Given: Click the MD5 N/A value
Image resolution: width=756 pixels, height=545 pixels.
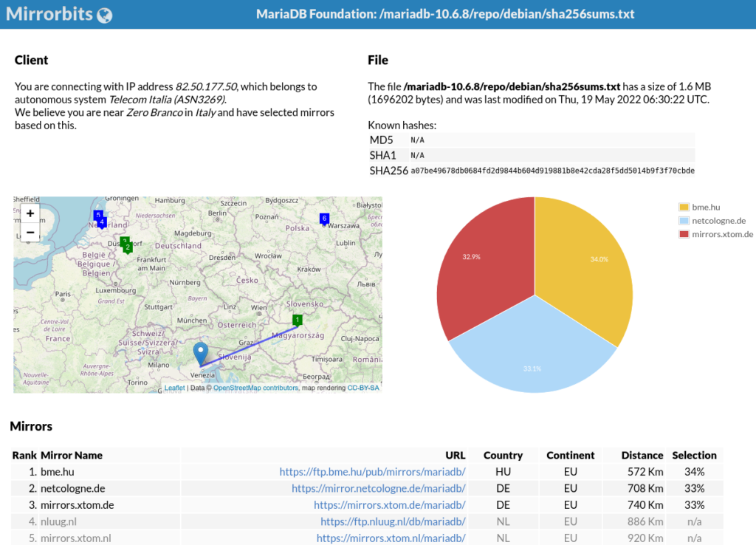Looking at the screenshot, I should 418,140.
